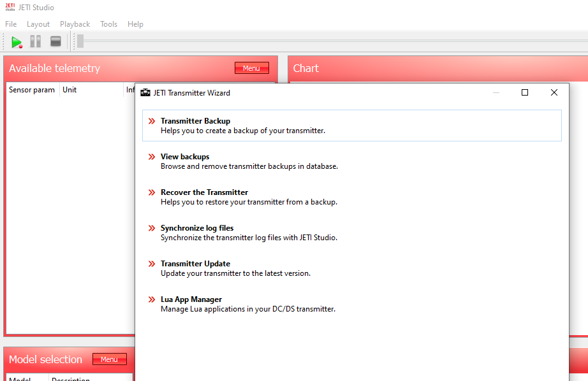
Task: Click the red arrows icon beside Transmitter Update
Action: (x=152, y=264)
